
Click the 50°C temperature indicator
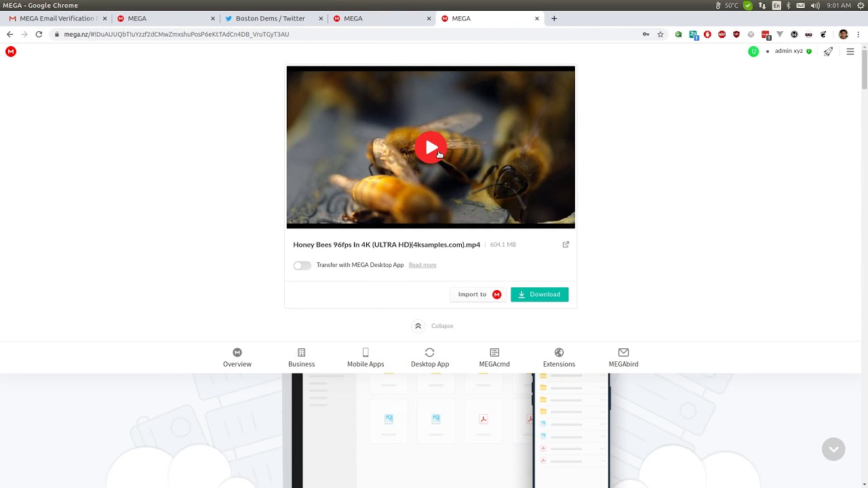point(727,5)
